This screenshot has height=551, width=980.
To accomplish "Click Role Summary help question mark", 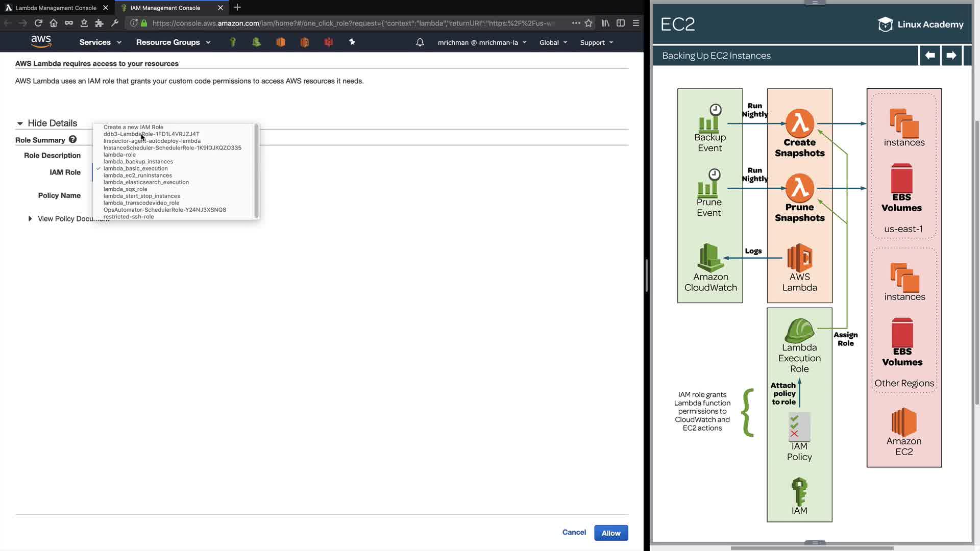I will (72, 139).
